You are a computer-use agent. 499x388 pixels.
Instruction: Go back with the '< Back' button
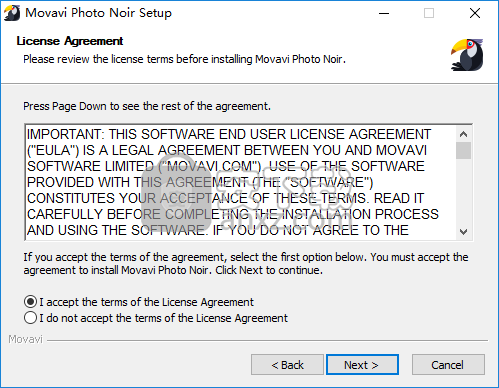tap(287, 365)
